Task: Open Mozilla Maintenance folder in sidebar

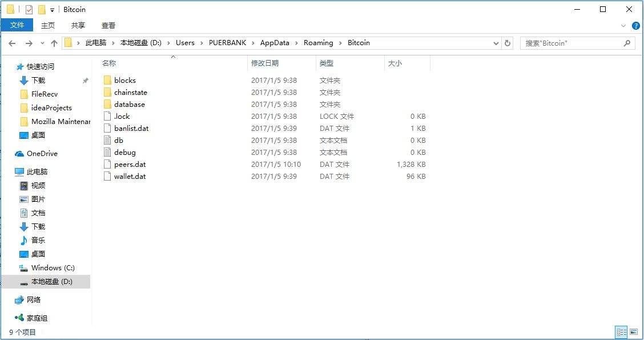Action: tap(61, 121)
